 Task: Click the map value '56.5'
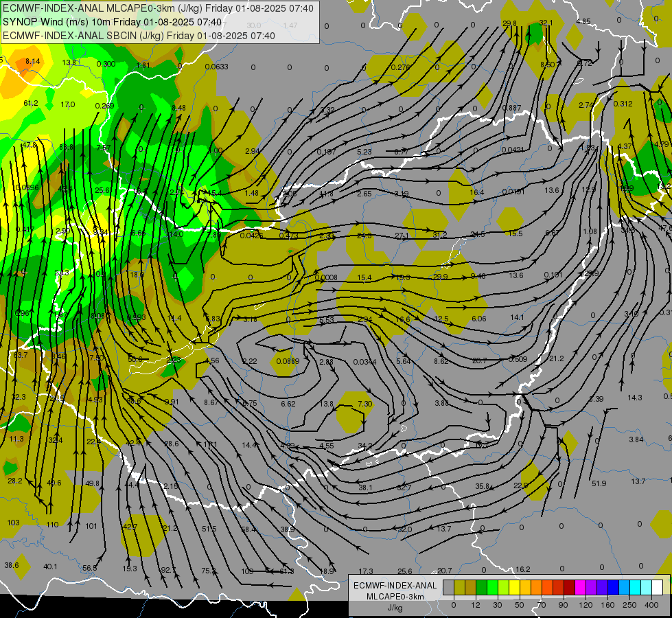[x=89, y=569]
